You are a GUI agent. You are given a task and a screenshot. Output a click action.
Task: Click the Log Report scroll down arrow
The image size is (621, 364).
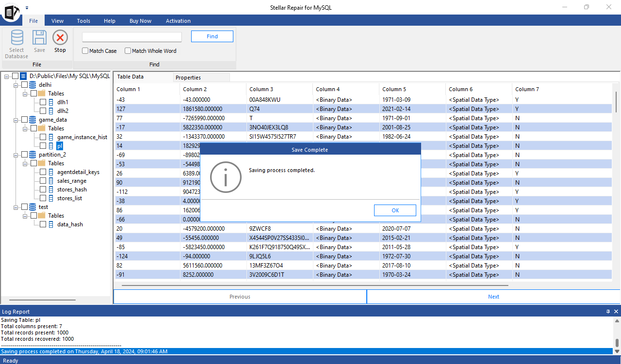(x=617, y=351)
